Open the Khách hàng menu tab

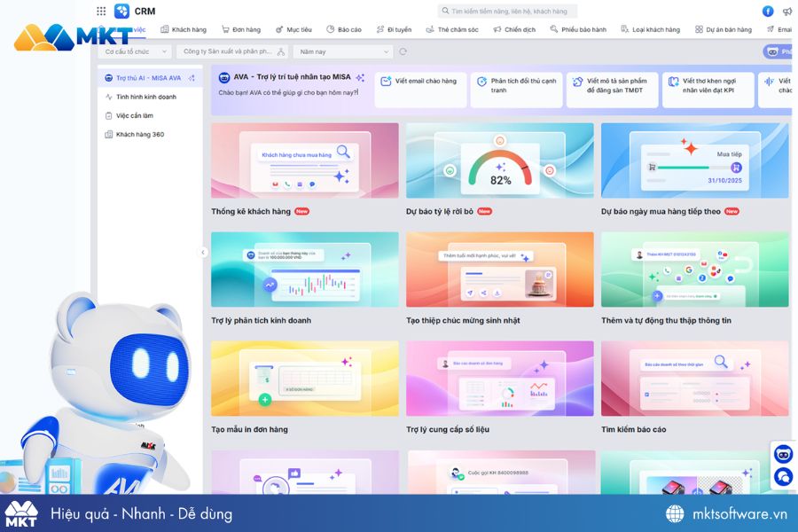(184, 29)
